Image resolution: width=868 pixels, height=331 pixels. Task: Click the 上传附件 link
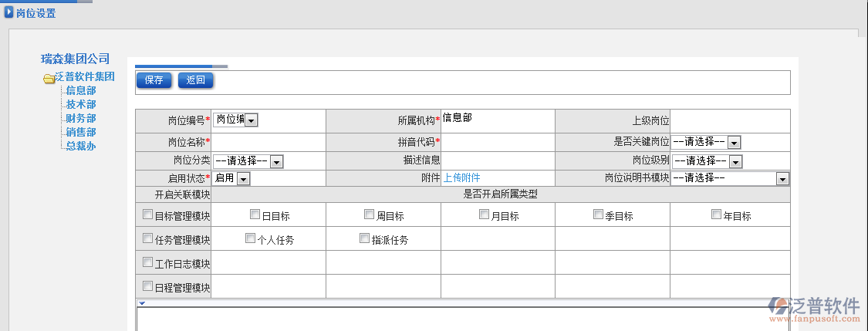tap(461, 177)
